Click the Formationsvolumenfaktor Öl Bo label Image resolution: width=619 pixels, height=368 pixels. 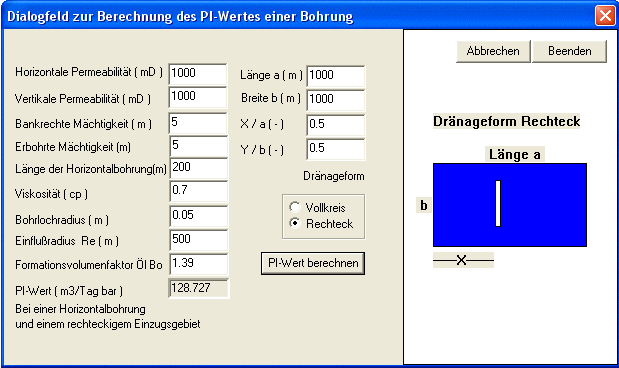click(x=89, y=265)
